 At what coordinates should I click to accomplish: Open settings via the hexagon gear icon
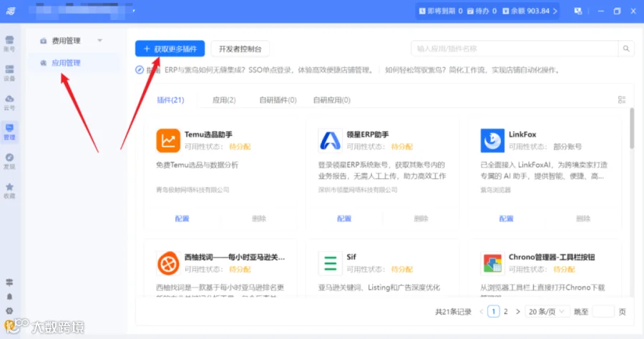[9, 310]
